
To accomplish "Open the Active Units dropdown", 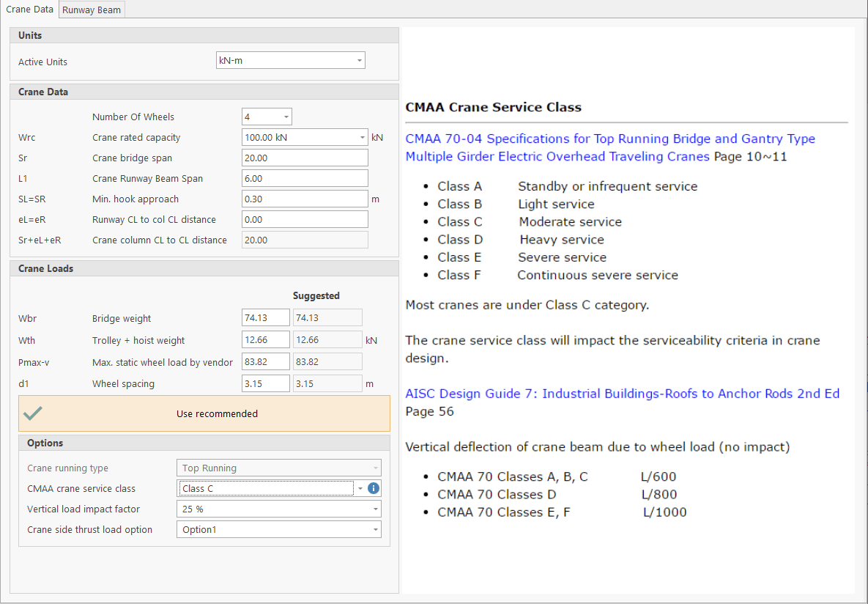I will 290,61.
